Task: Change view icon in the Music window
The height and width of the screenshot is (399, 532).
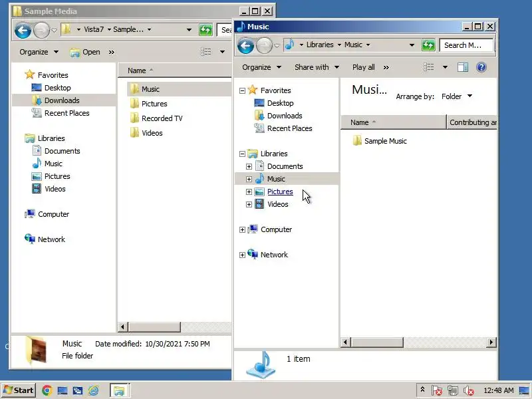Action: click(x=428, y=67)
